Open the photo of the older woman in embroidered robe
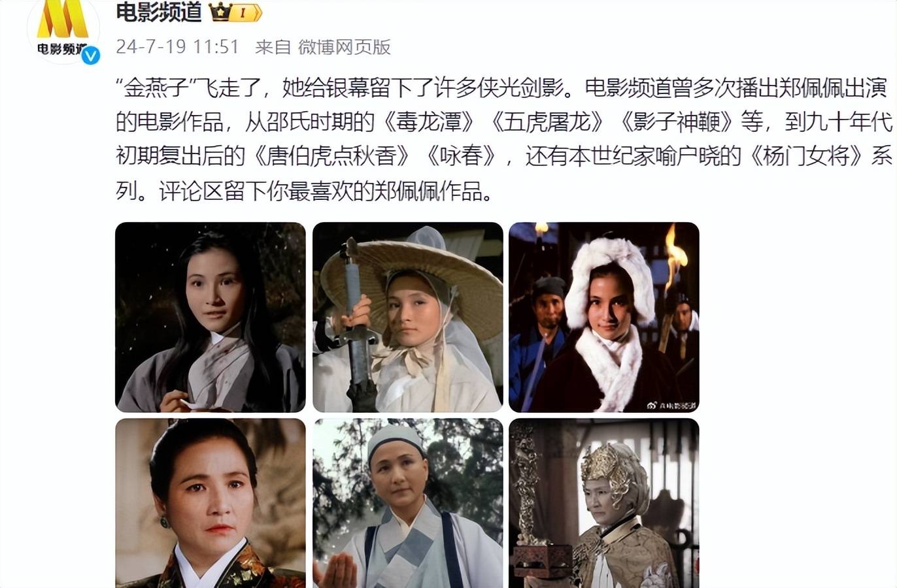897x588 pixels. (x=211, y=503)
